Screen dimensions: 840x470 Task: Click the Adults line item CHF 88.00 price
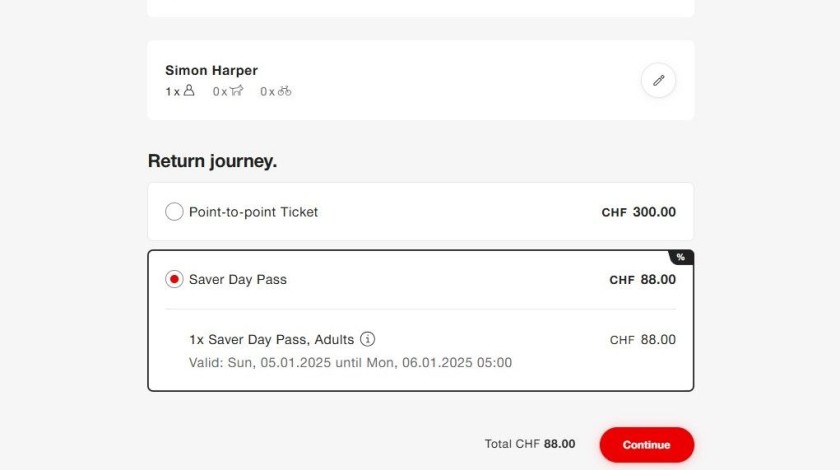point(642,340)
